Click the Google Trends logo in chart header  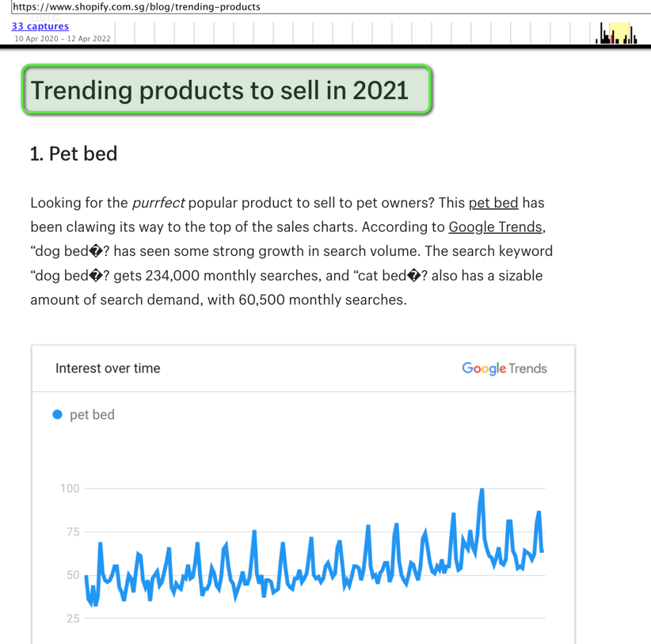(x=504, y=368)
